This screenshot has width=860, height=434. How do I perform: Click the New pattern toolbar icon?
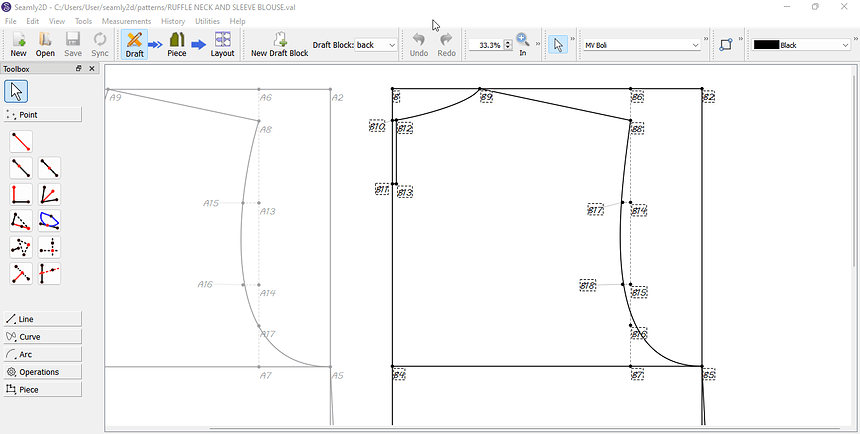(18, 44)
